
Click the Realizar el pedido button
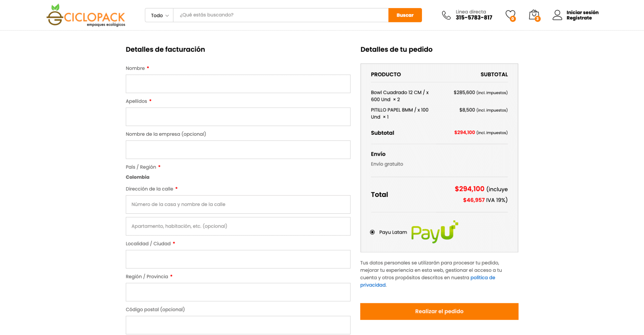click(439, 311)
